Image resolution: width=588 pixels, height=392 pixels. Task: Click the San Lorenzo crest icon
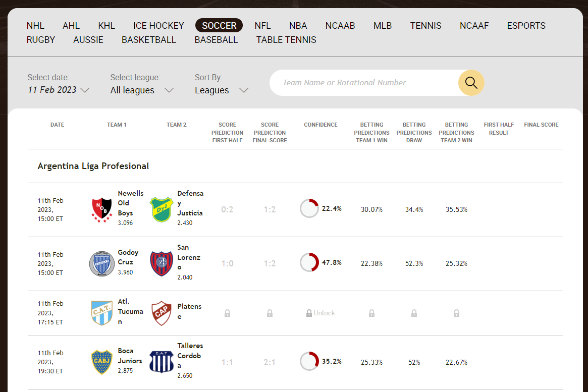coord(161,263)
